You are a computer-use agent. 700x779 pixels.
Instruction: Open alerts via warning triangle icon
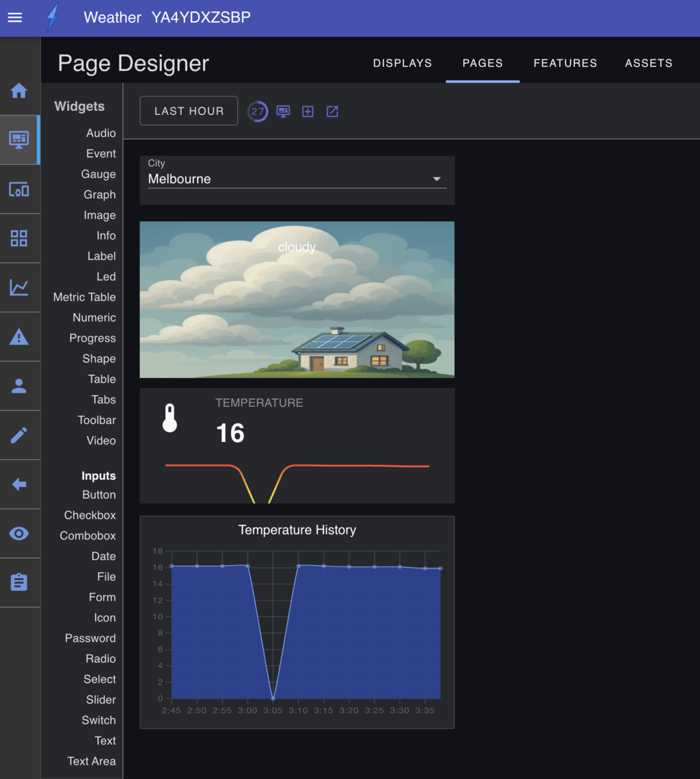click(x=19, y=336)
